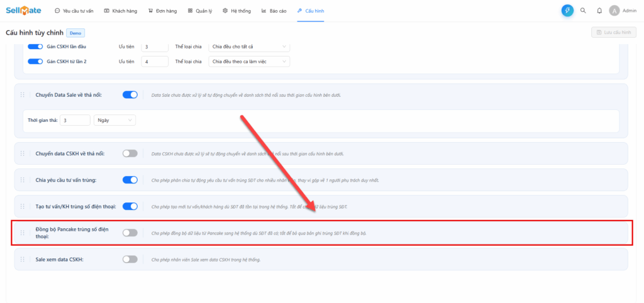Click the Admin user name
This screenshot has height=303, width=644.
[x=630, y=11]
